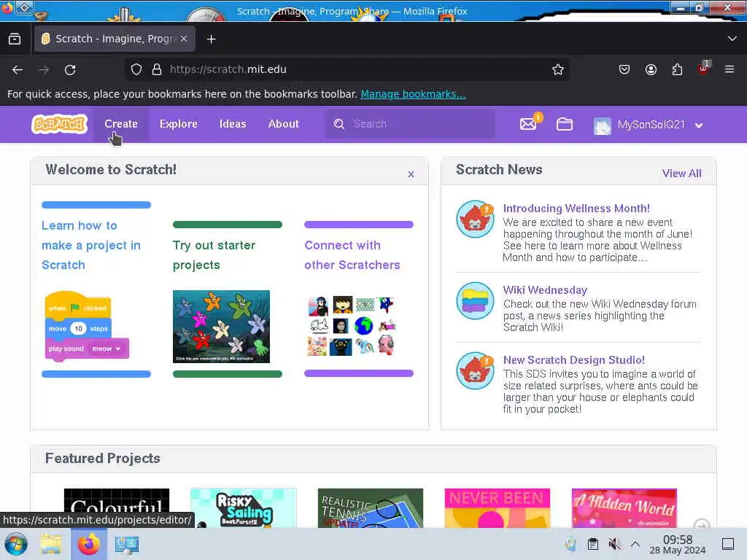Open the My Stuff folder icon
Viewport: 747px width, 560px height.
[x=565, y=124]
